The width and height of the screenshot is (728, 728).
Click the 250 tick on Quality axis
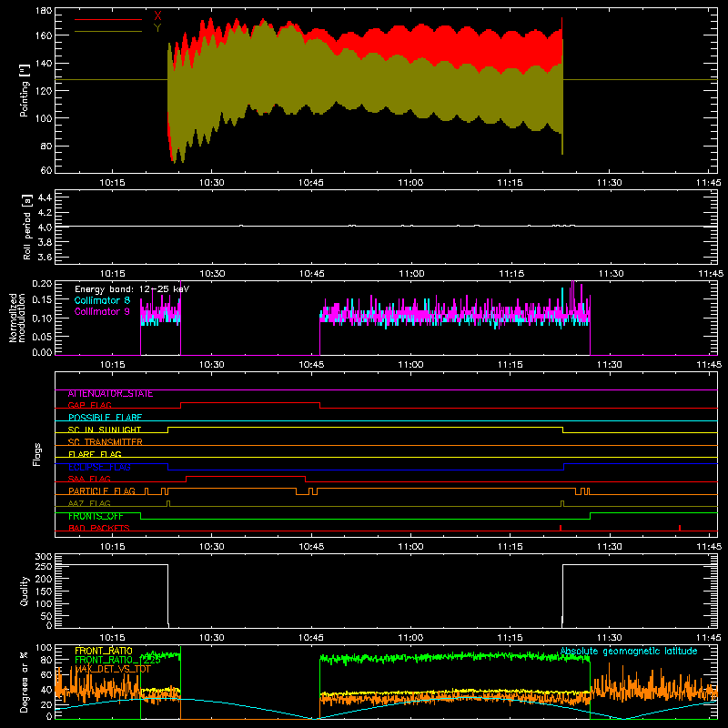(43, 566)
